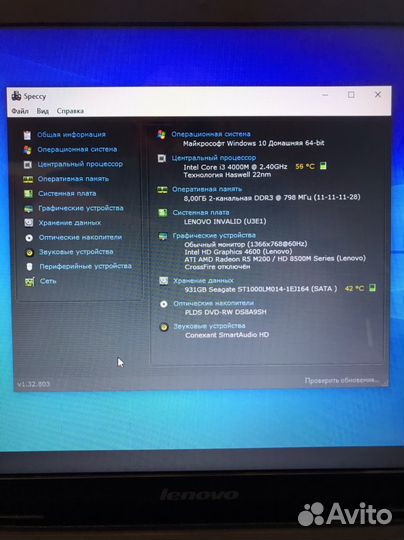
Task: Click the Периферийные устройства mouse icon
Action: click(30, 267)
